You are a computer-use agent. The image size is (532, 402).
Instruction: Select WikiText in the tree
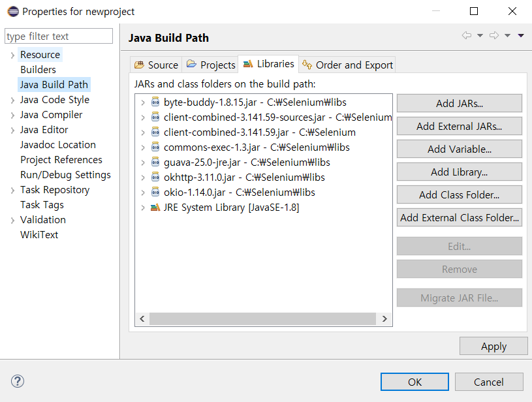tap(39, 234)
